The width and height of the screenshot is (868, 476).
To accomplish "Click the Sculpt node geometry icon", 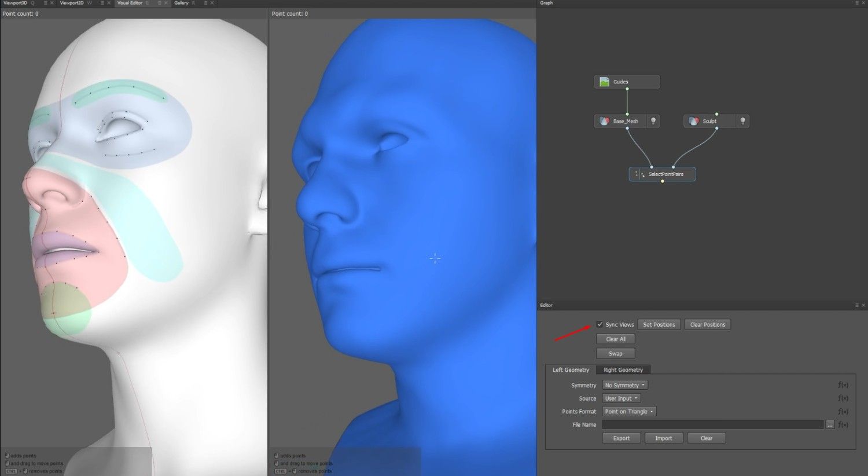I will [x=694, y=121].
